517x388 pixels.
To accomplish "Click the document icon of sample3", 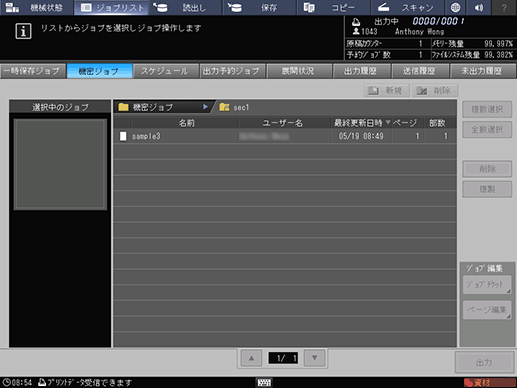I will pyautogui.click(x=123, y=136).
